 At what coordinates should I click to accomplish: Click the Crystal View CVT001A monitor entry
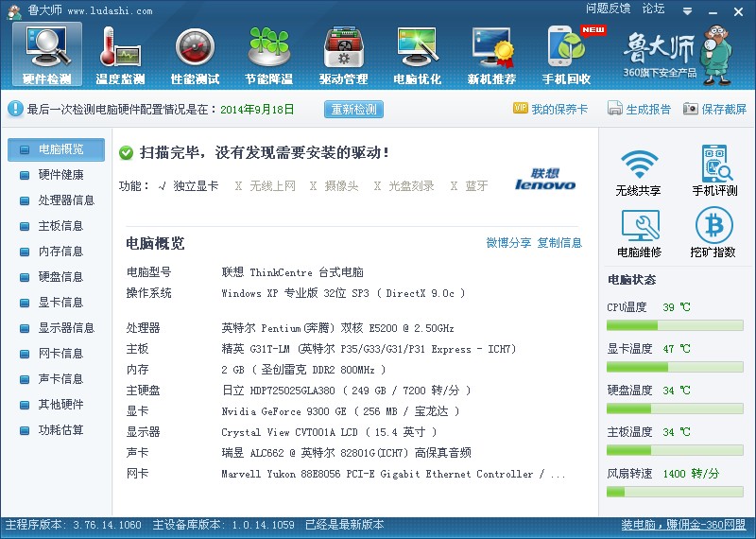[329, 432]
